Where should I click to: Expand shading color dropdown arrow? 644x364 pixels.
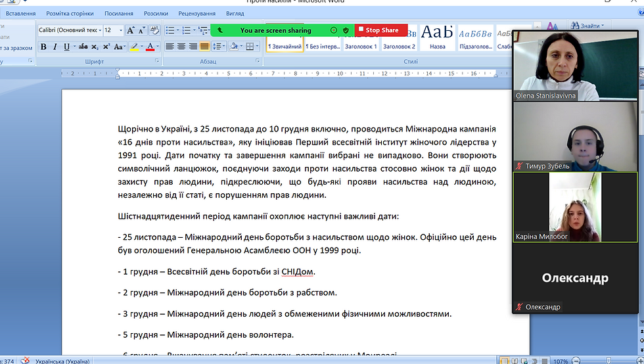point(242,47)
